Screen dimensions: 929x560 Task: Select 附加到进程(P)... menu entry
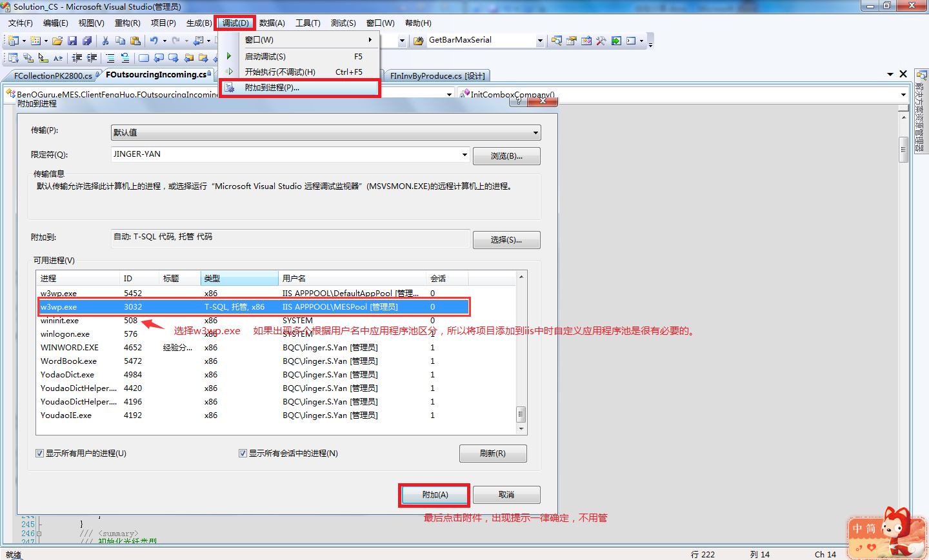click(x=299, y=88)
